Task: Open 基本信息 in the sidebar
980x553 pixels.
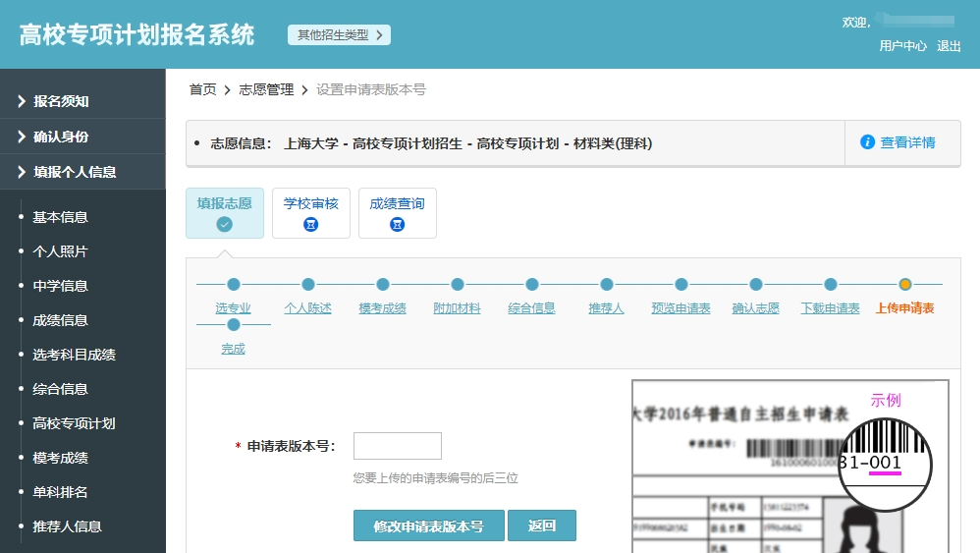Action: tap(60, 217)
